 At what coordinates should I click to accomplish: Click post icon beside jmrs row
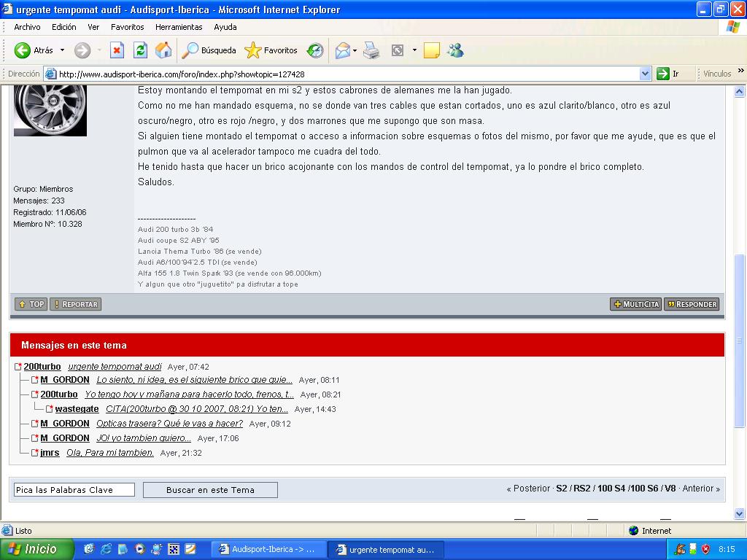coord(34,452)
